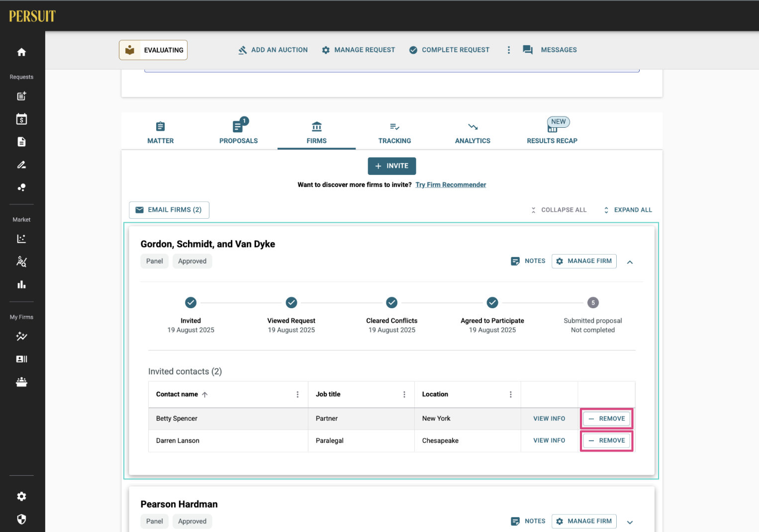Open the shield icon in sidebar
Screen dimensions: 759x532
pos(21,519)
